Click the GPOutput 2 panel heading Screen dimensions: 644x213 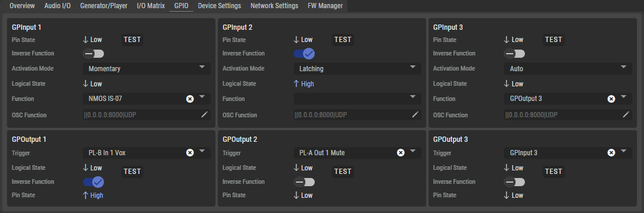click(240, 139)
